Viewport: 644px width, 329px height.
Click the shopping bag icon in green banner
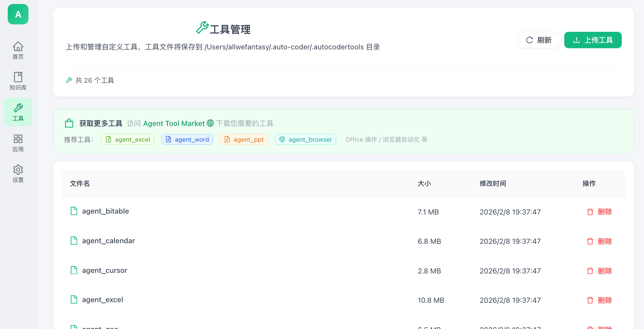pos(69,123)
